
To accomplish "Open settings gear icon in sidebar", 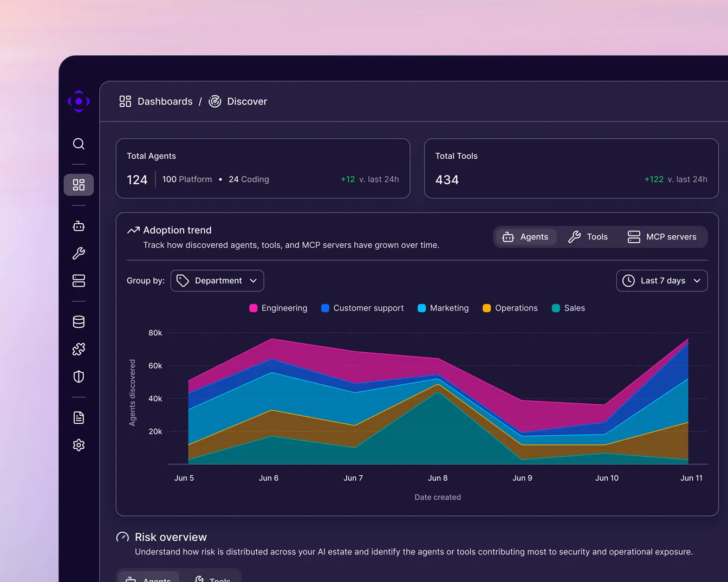I will (79, 445).
